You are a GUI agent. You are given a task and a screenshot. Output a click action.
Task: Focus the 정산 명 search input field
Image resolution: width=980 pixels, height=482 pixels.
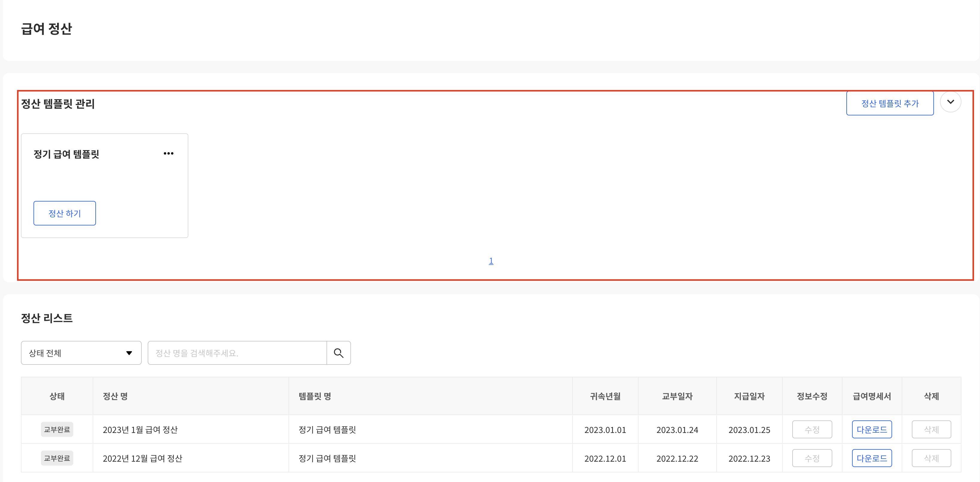tap(237, 353)
